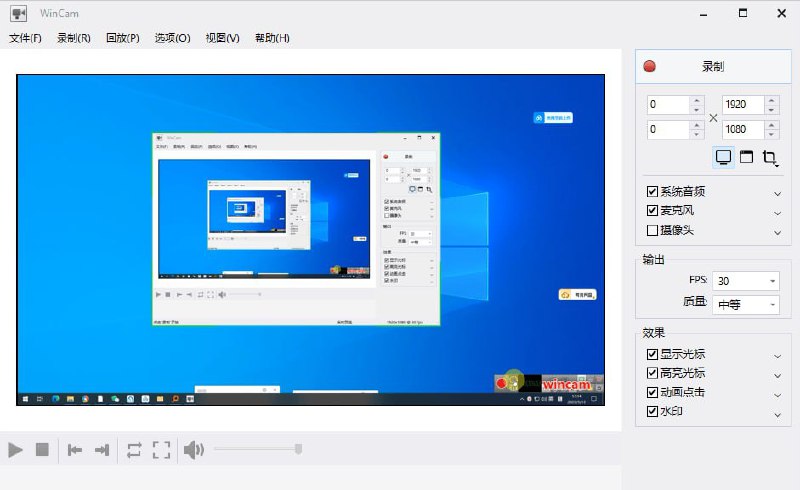Disable the 系统音频 checkbox
The image size is (800, 490).
tap(653, 193)
